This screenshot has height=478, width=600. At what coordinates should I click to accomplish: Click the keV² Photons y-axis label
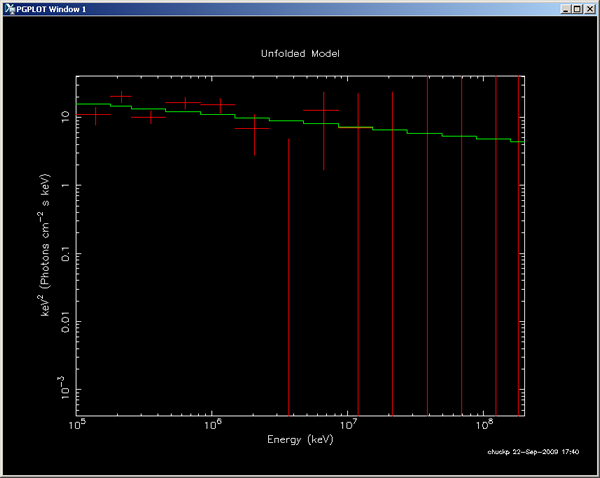tap(45, 245)
